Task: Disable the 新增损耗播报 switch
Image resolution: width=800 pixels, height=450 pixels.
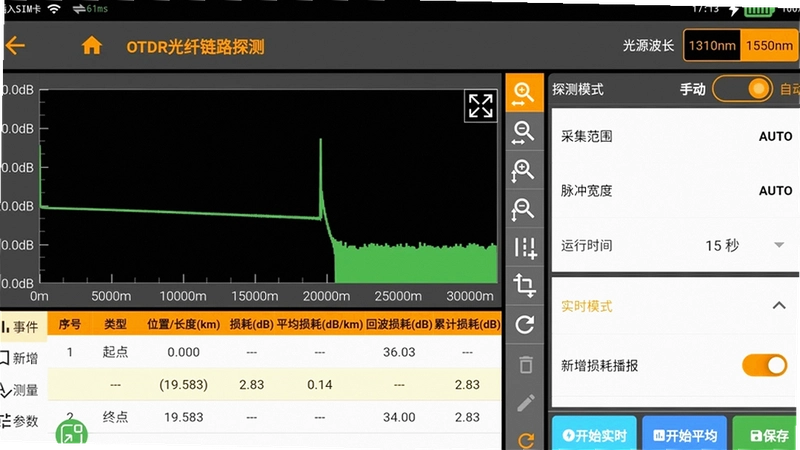Action: [764, 365]
